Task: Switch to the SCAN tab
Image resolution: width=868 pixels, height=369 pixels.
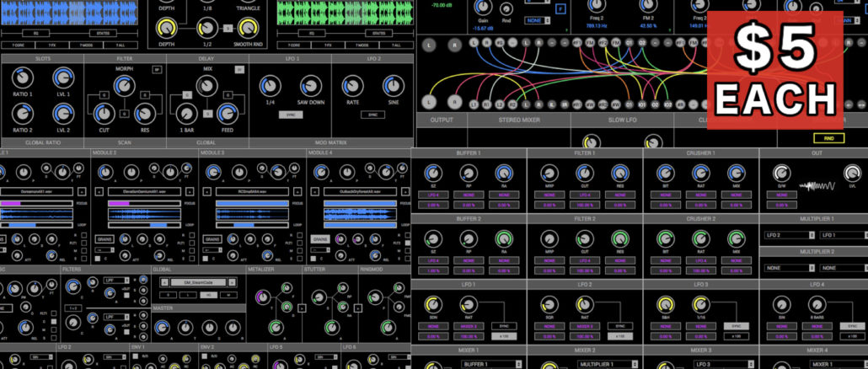Action: [125, 142]
